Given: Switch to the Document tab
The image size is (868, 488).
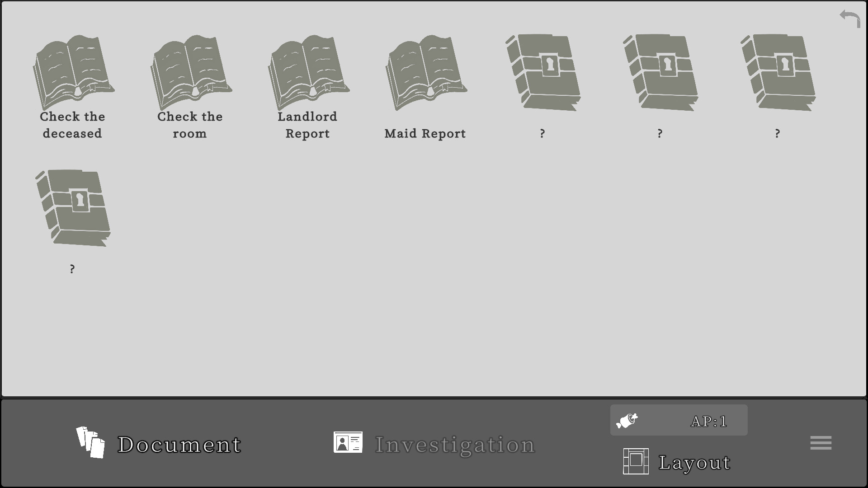Looking at the screenshot, I should (179, 446).
